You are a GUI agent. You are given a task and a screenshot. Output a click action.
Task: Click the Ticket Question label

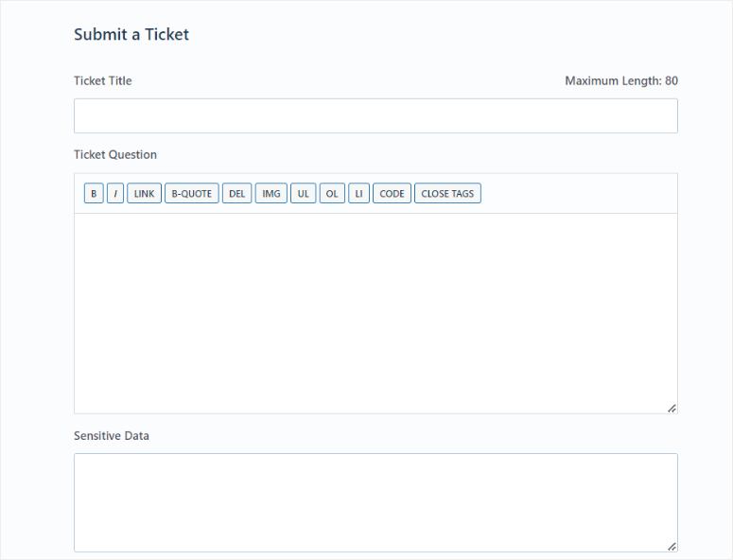point(115,155)
